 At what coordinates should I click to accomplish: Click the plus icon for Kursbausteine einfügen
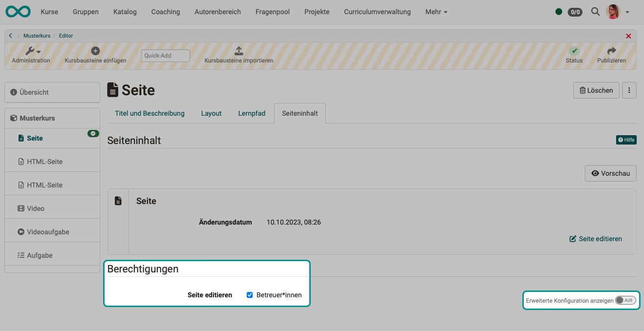[95, 50]
